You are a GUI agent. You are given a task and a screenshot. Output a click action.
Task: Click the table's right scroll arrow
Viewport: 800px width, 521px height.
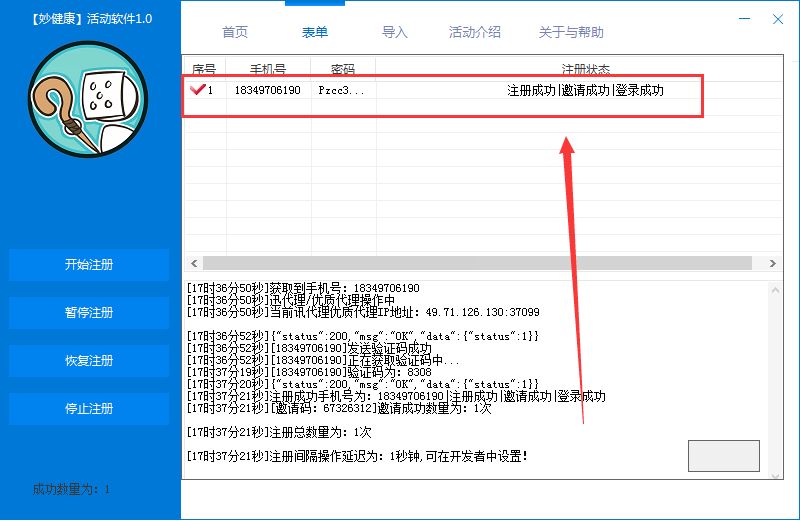click(x=772, y=263)
